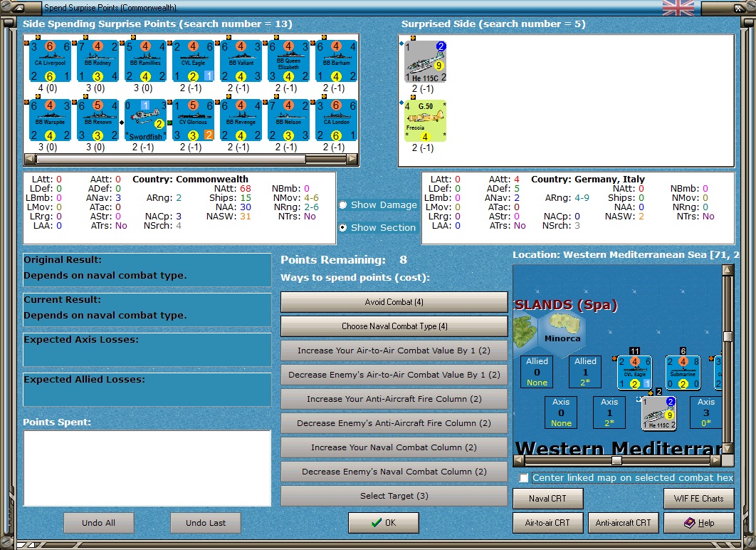Screen dimensions: 756x550
Task: Click the unit list scroll-left arrow
Action: pos(29,159)
